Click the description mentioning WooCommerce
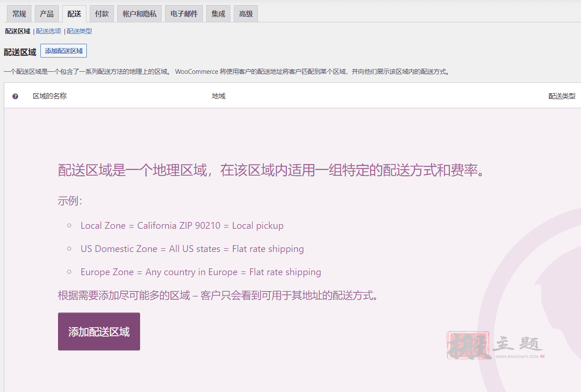The width and height of the screenshot is (581, 392). click(x=227, y=72)
